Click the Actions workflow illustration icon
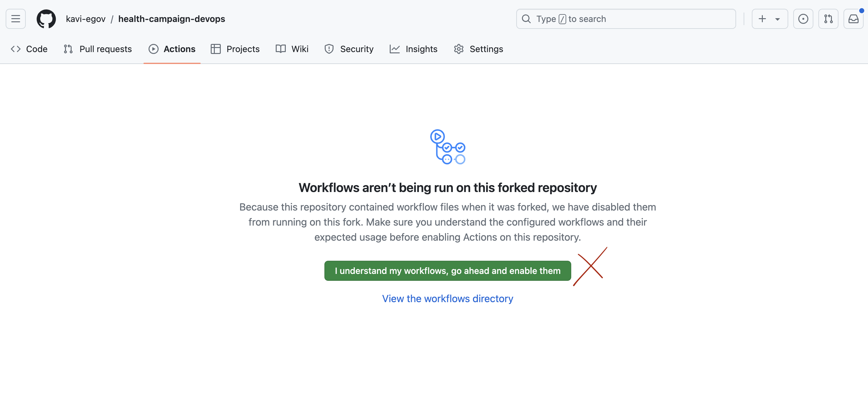 tap(448, 147)
